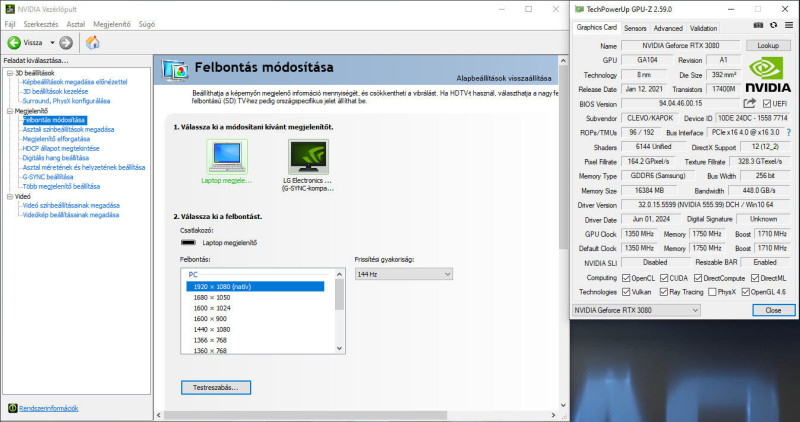Image resolution: width=800 pixels, height=422 pixels.
Task: Refresh GPU-Z with the refresh icon
Action: [773, 25]
